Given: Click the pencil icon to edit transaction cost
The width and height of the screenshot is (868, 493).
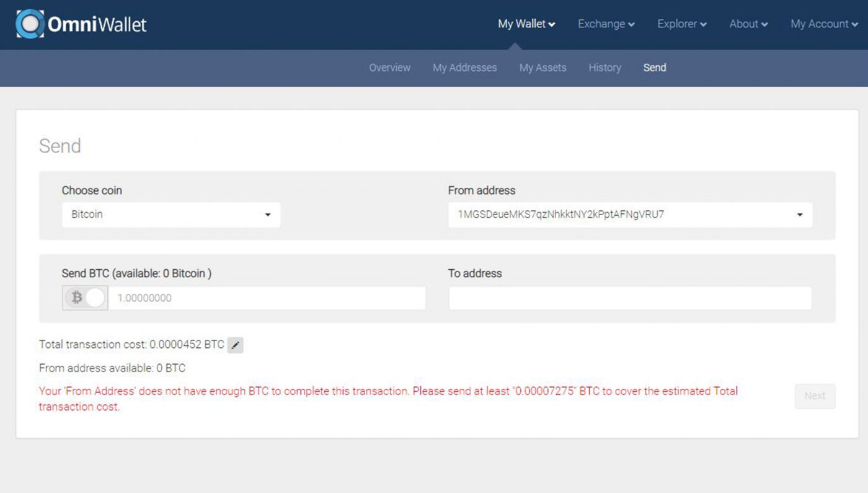Looking at the screenshot, I should [x=235, y=345].
